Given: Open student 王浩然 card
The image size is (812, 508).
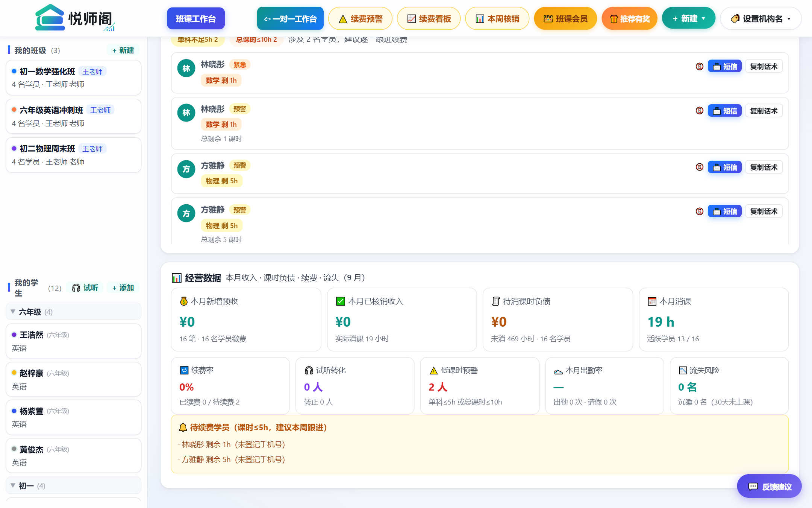Looking at the screenshot, I should [74, 341].
